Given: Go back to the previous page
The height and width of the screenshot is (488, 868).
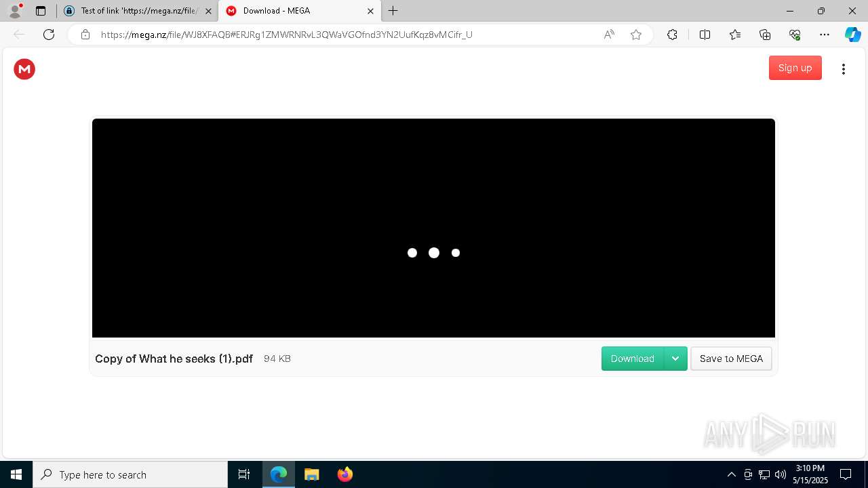Looking at the screenshot, I should coord(19,35).
